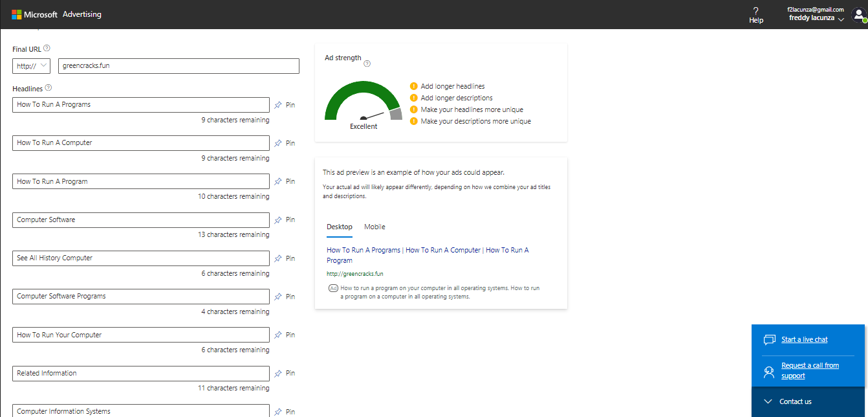Request a call from support link

click(810, 370)
